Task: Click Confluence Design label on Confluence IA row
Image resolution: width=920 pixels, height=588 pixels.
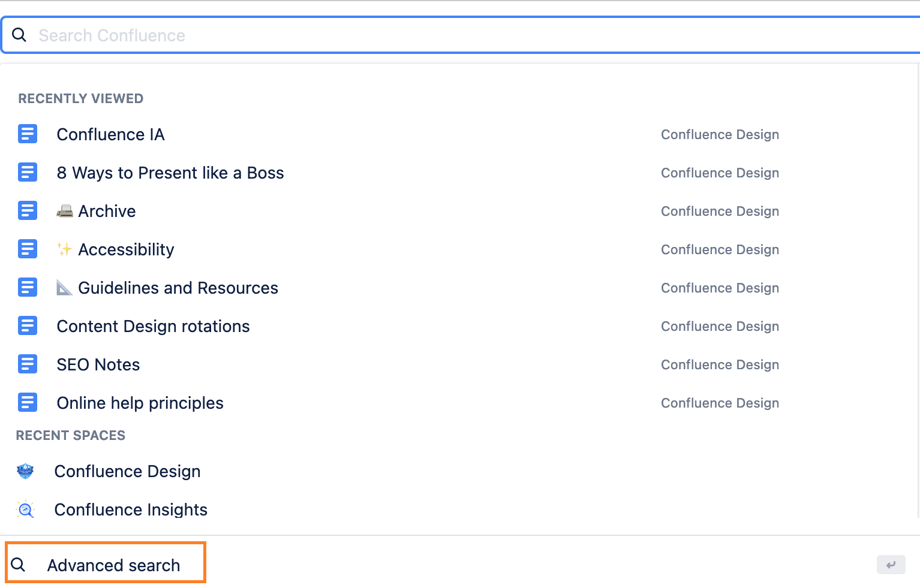Action: pos(720,134)
